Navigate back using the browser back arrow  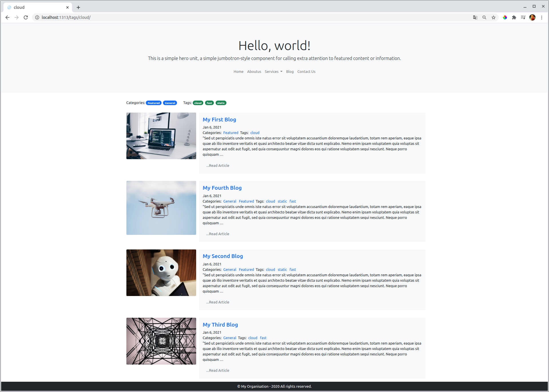(7, 17)
